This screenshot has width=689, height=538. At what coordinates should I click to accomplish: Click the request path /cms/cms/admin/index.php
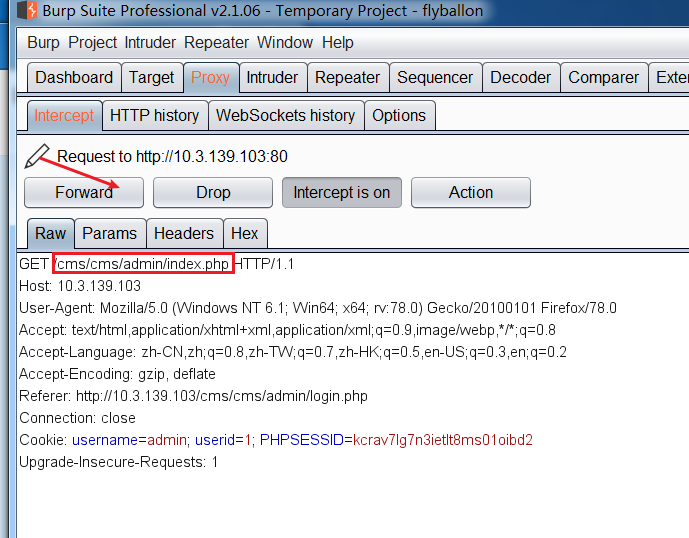(x=143, y=264)
